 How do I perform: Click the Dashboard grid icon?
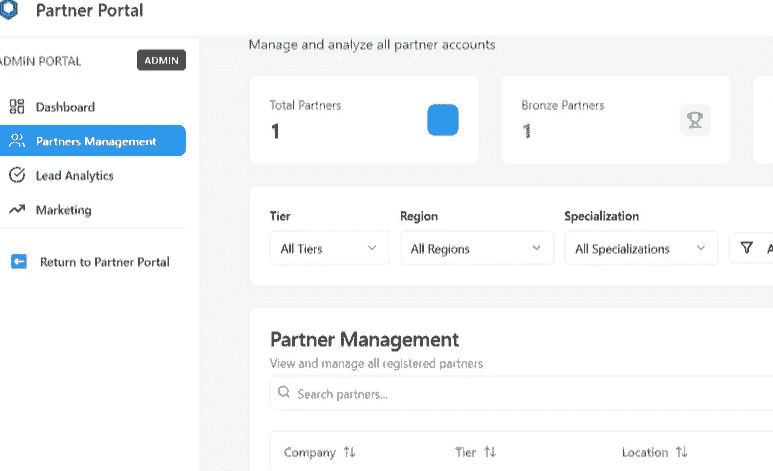point(16,107)
